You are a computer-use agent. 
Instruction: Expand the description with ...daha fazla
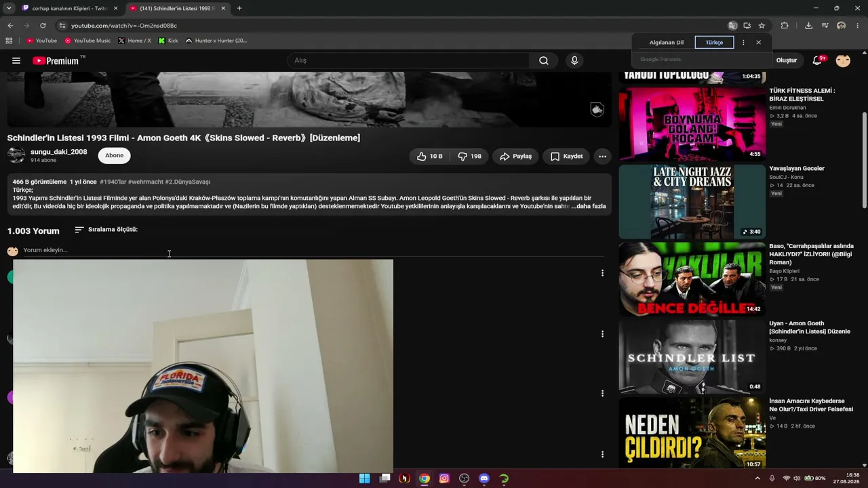tap(588, 206)
